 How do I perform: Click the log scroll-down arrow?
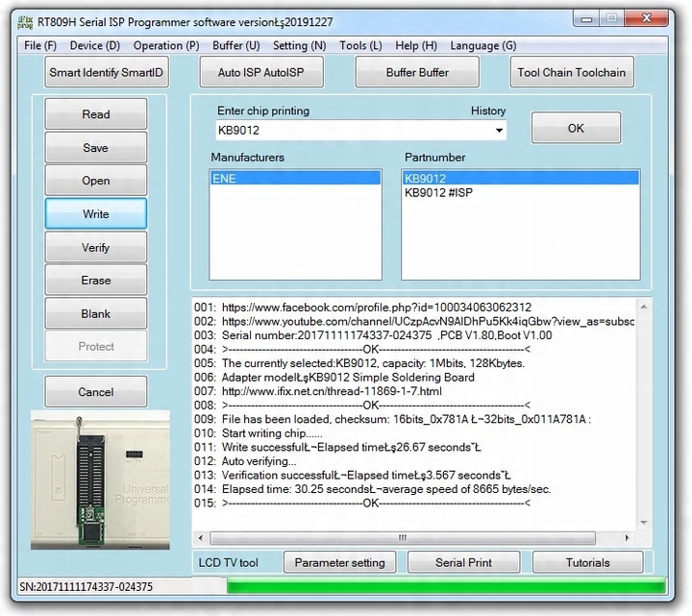point(643,523)
